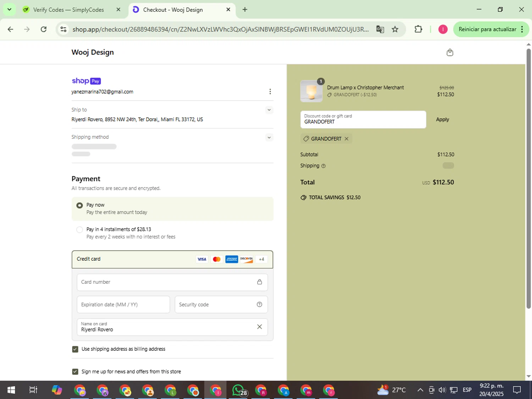
Task: Click the ESP input language indicator
Action: (467, 390)
